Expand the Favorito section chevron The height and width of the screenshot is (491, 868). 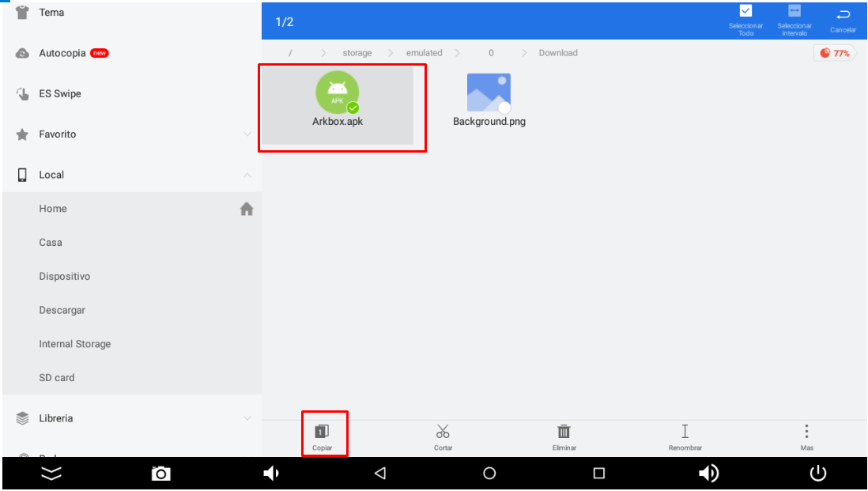(x=247, y=134)
